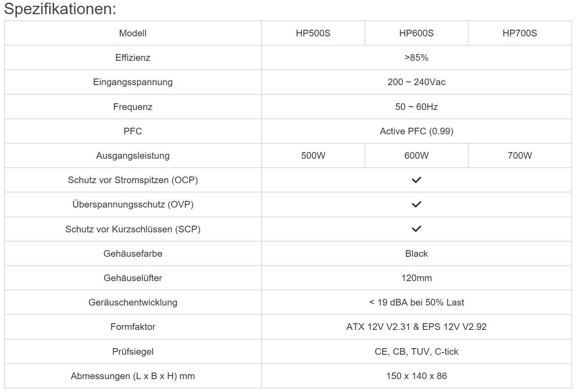Image resolution: width=577 pixels, height=392 pixels.
Task: Click the 600W output power cell
Action: point(416,156)
